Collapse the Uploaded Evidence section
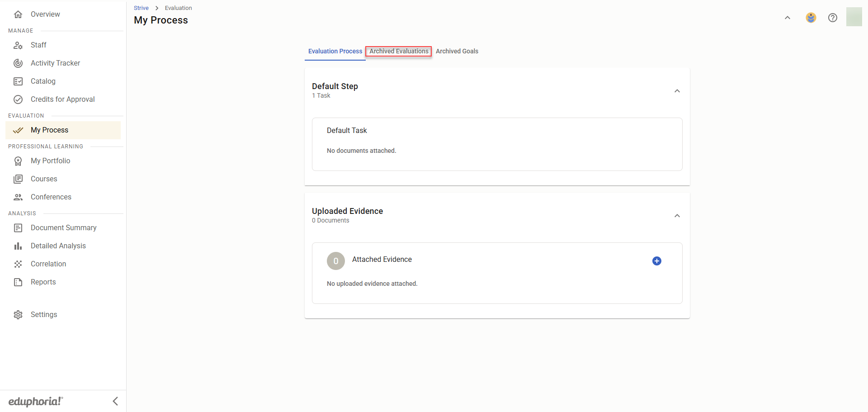Image resolution: width=868 pixels, height=412 pixels. coord(677,216)
